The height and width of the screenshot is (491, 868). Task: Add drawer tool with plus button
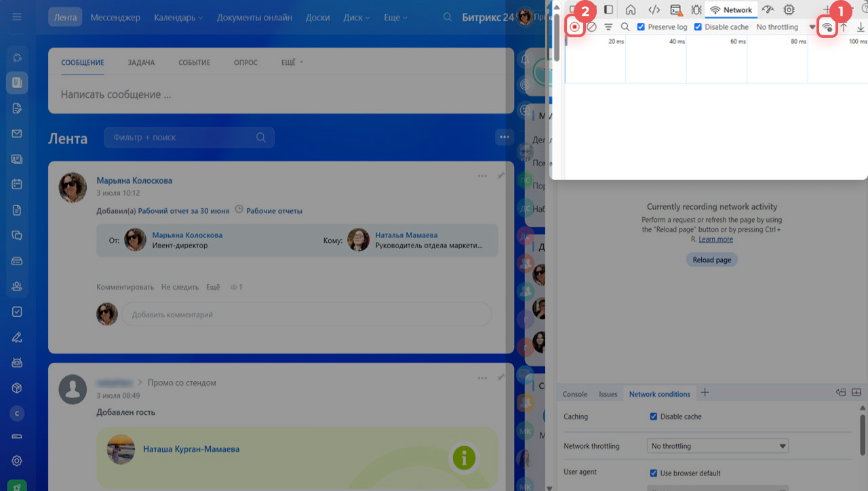(705, 393)
